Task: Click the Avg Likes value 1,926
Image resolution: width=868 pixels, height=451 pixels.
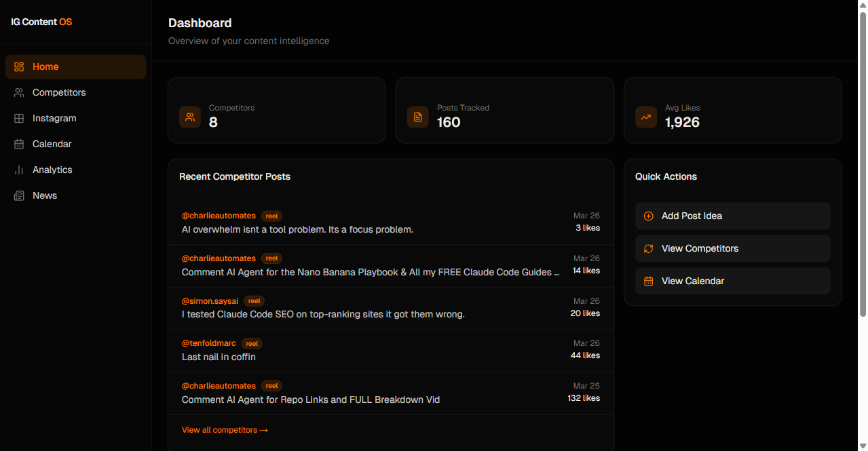Action: coord(682,122)
